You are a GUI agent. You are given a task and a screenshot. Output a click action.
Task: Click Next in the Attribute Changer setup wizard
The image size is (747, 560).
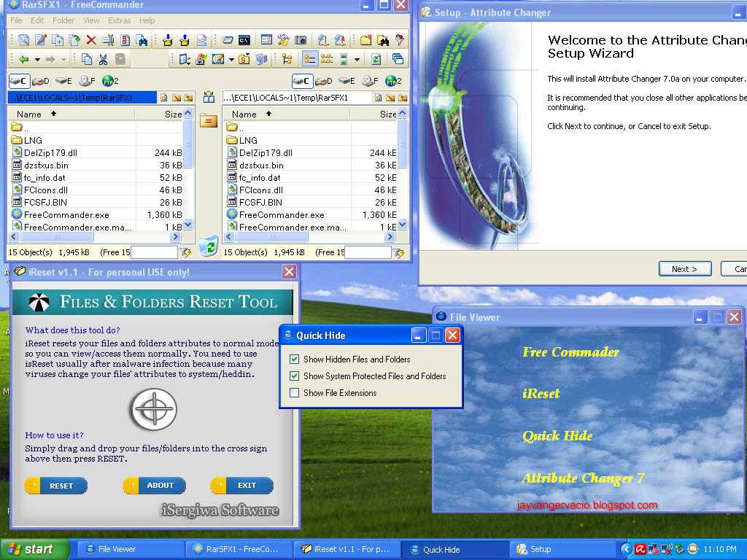point(684,268)
